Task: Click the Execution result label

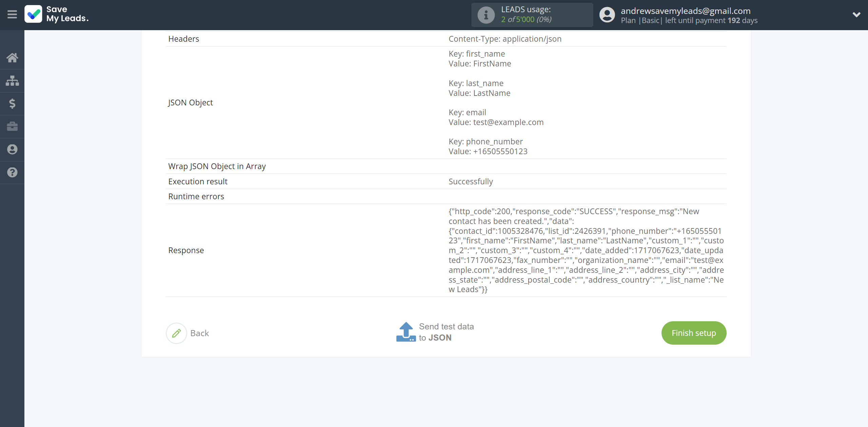Action: point(198,182)
